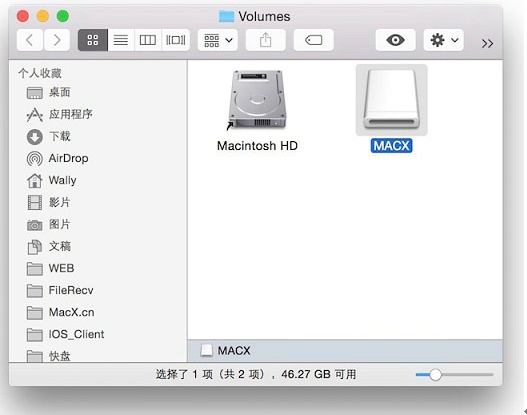Select the MACX external drive icon

pos(392,100)
